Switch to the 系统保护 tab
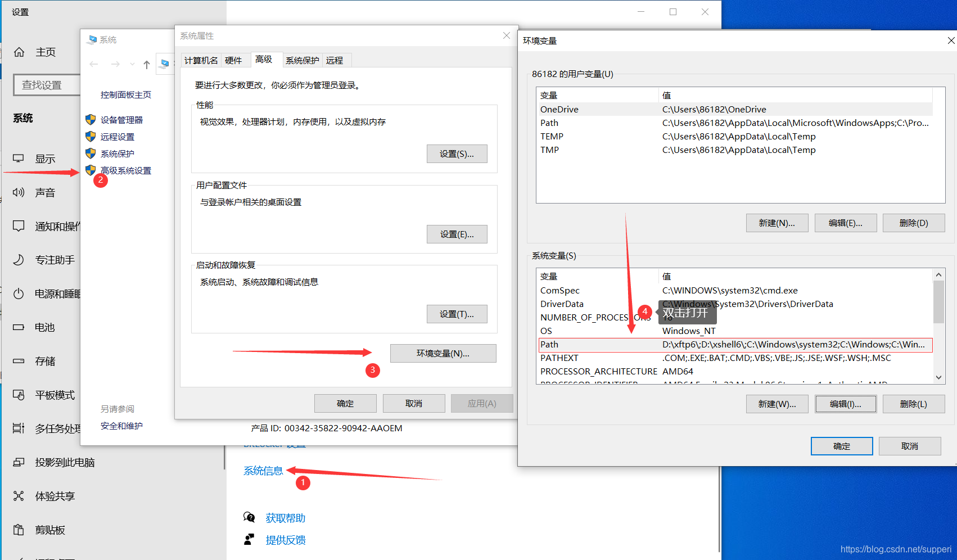The height and width of the screenshot is (560, 957). click(x=302, y=60)
